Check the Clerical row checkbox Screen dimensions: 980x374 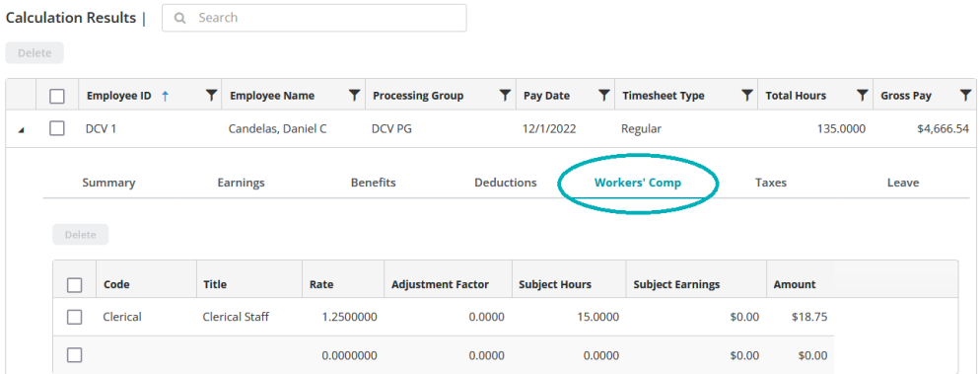pos(74,317)
